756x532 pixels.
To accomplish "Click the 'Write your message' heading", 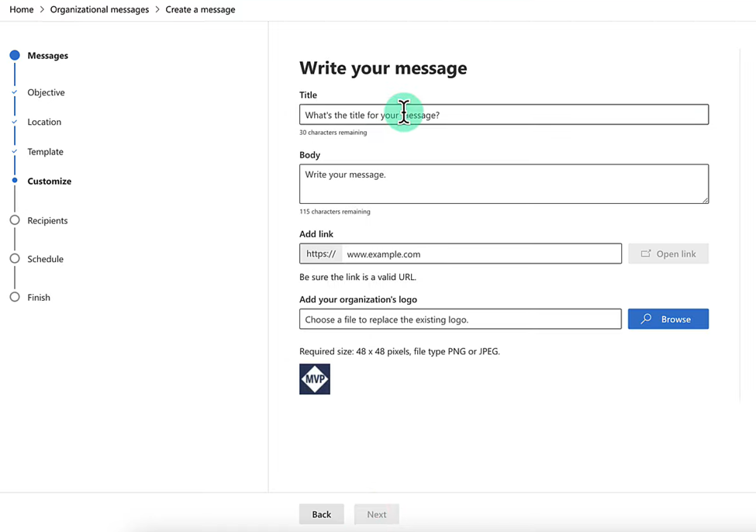I will tap(383, 68).
